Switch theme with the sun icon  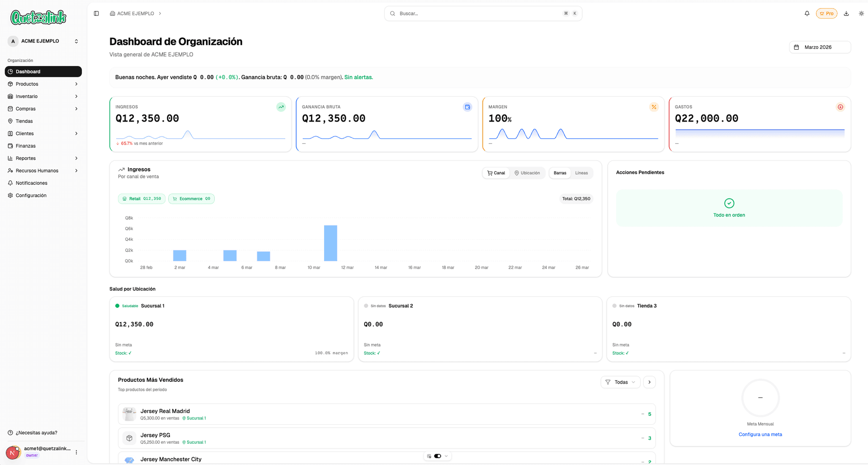pyautogui.click(x=862, y=13)
